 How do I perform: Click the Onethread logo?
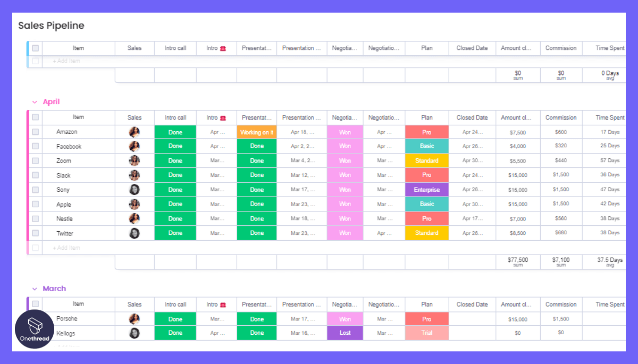point(34,328)
